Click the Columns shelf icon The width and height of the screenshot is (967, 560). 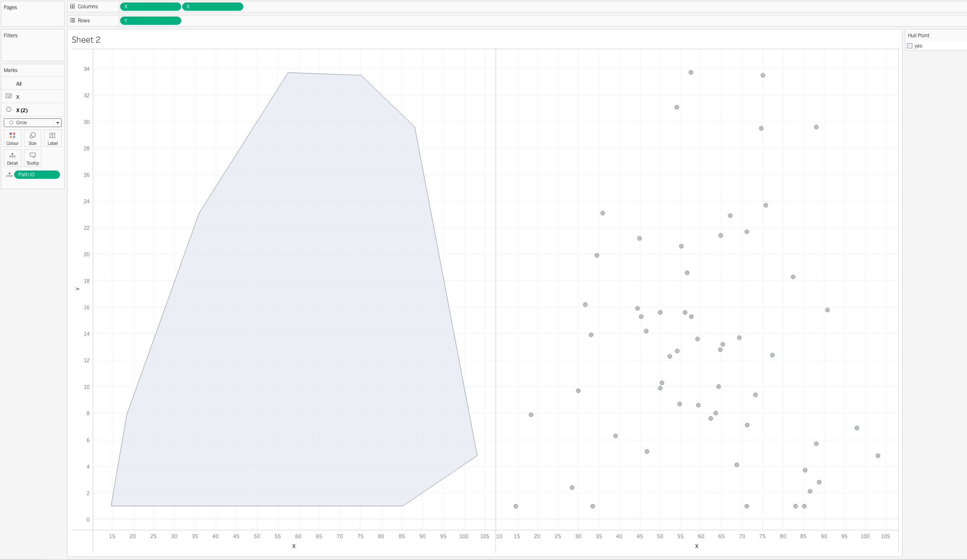coord(72,7)
